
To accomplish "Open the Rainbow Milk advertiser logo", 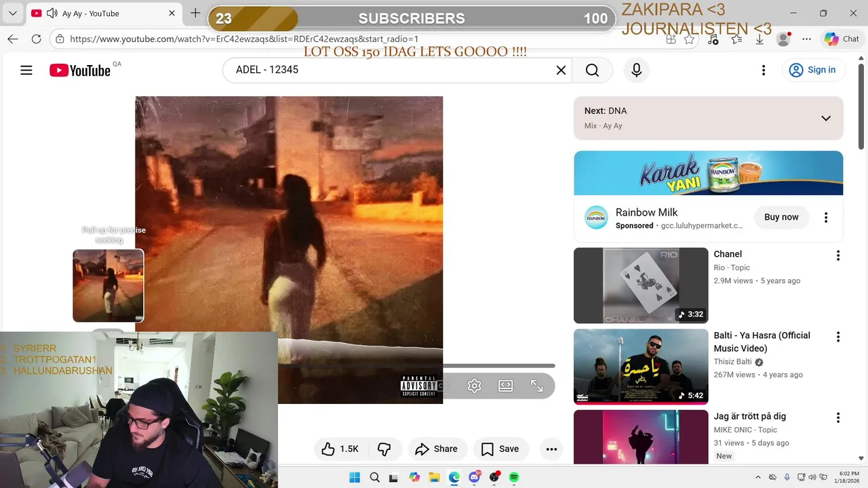I will point(596,218).
